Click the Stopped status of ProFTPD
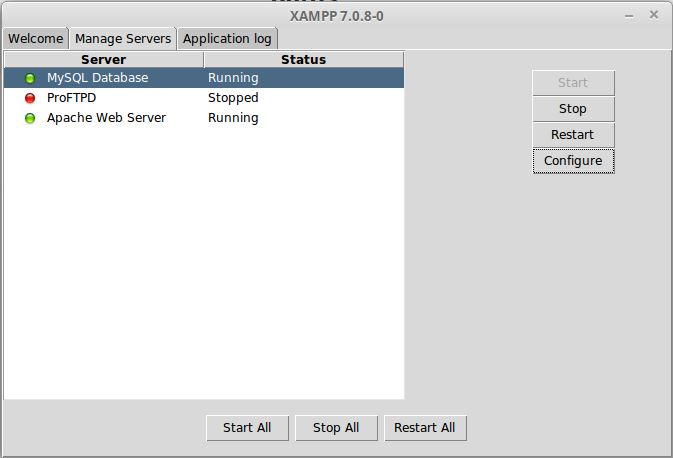Screen dimensions: 673x458 233,98
